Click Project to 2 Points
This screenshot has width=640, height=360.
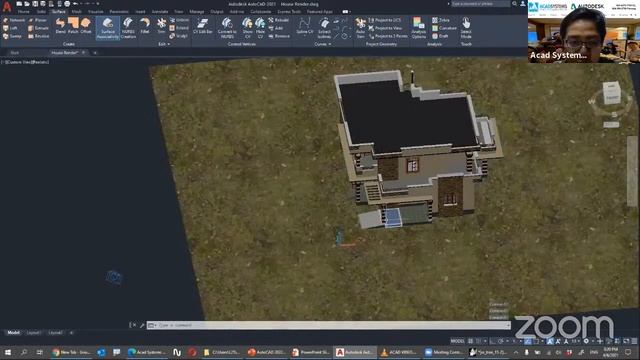point(388,36)
